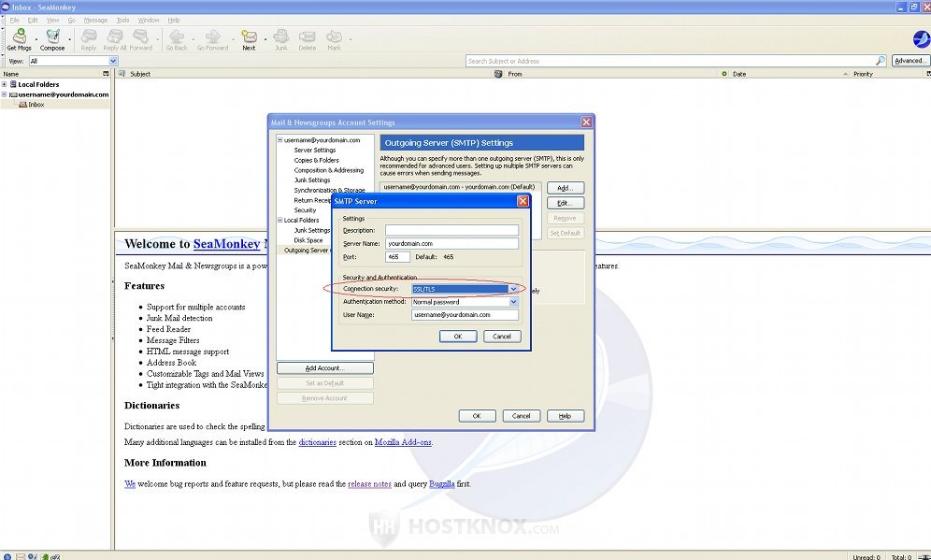Viewport: 931px width, 560px height.
Task: Open Address Book from status bar icon
Action: (x=44, y=556)
